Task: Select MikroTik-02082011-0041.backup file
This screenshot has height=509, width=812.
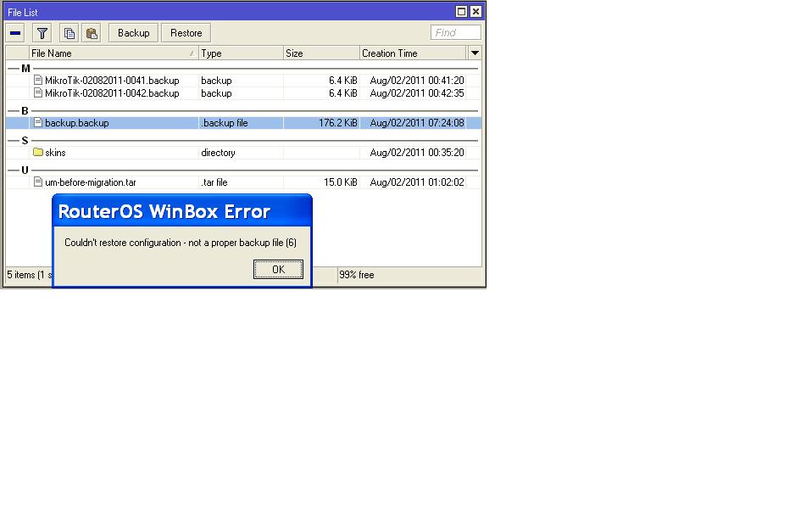Action: [112, 81]
